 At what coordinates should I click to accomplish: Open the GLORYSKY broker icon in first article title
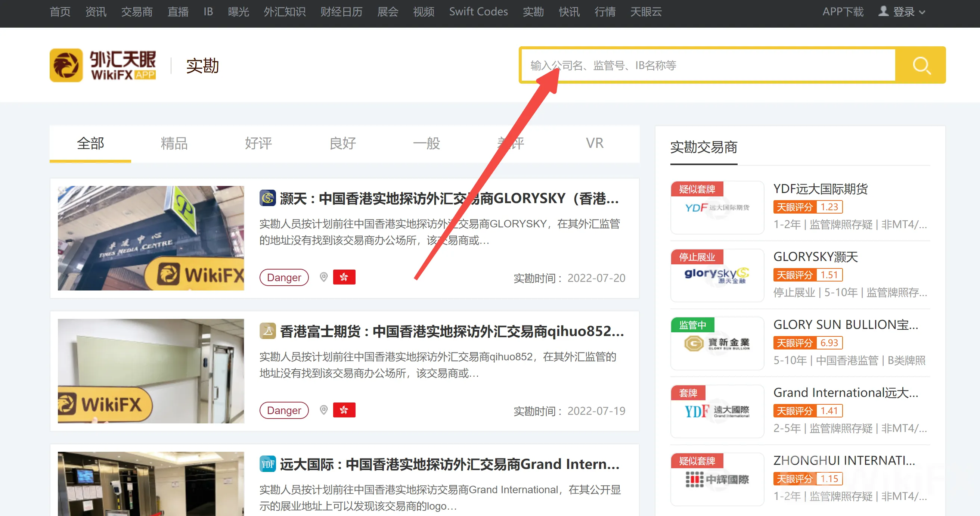click(x=268, y=198)
